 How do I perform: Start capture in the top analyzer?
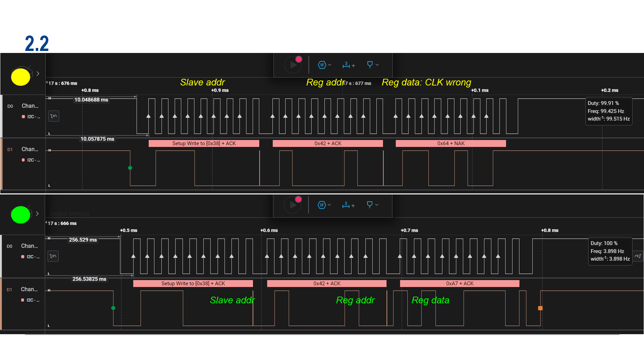(293, 65)
